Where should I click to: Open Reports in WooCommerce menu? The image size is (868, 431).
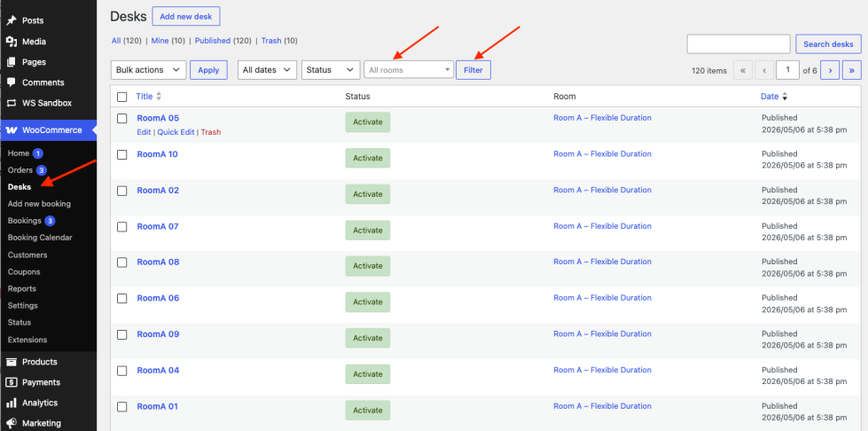(21, 288)
